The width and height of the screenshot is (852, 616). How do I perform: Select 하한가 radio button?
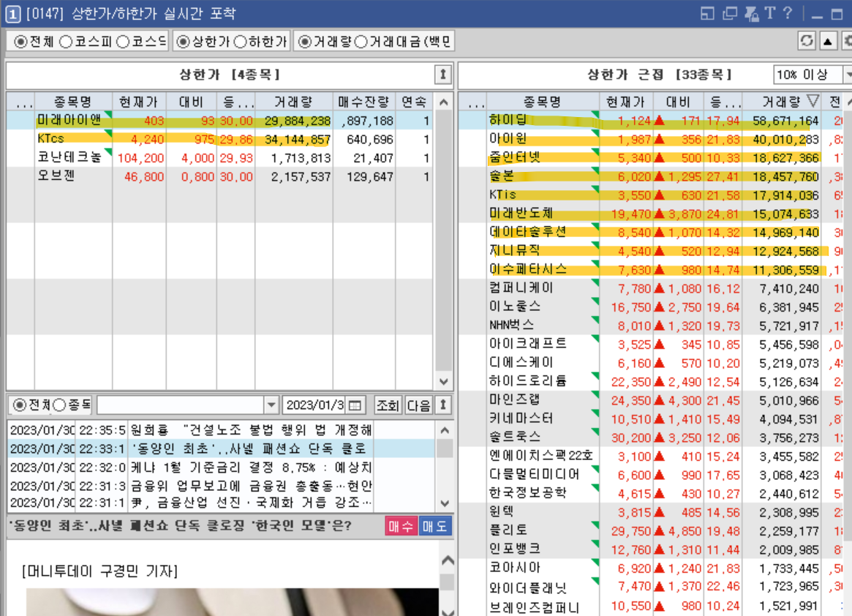click(x=240, y=41)
